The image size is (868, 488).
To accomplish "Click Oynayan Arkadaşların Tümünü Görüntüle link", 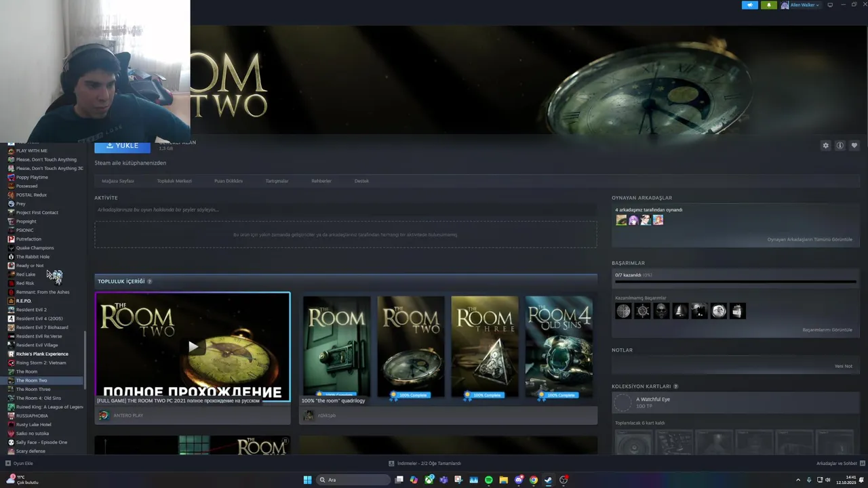I will (810, 239).
